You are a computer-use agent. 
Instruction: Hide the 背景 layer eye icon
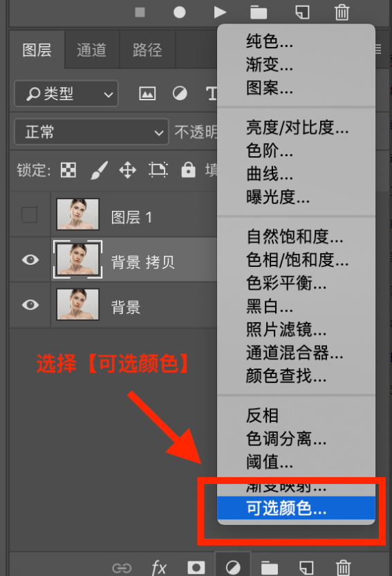click(x=30, y=304)
